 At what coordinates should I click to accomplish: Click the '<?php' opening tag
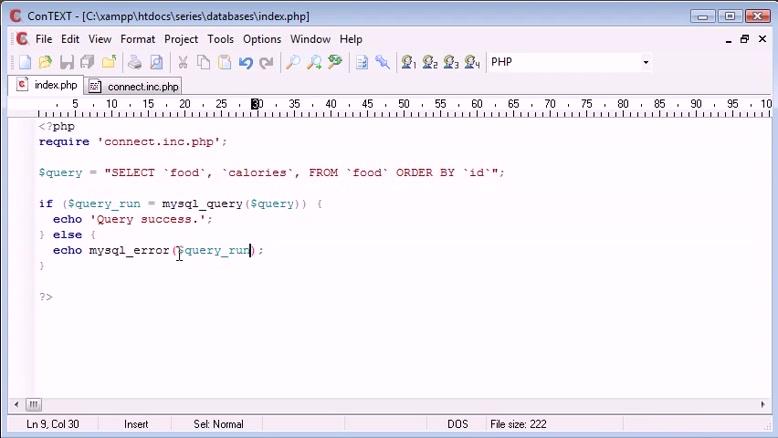tap(57, 126)
